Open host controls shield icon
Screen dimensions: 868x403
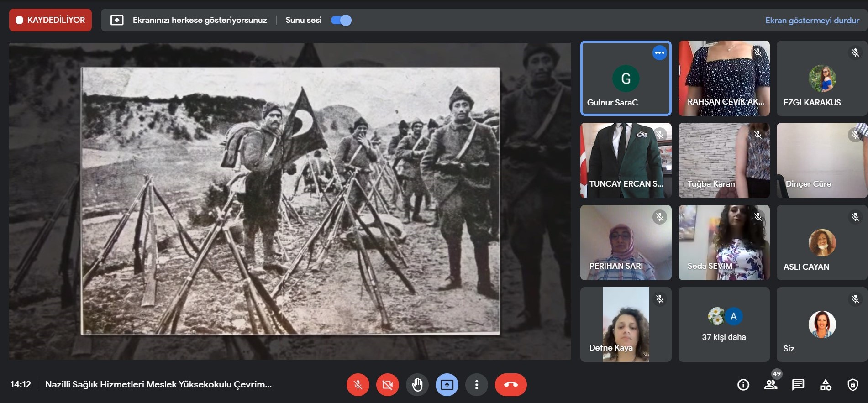[x=852, y=385]
